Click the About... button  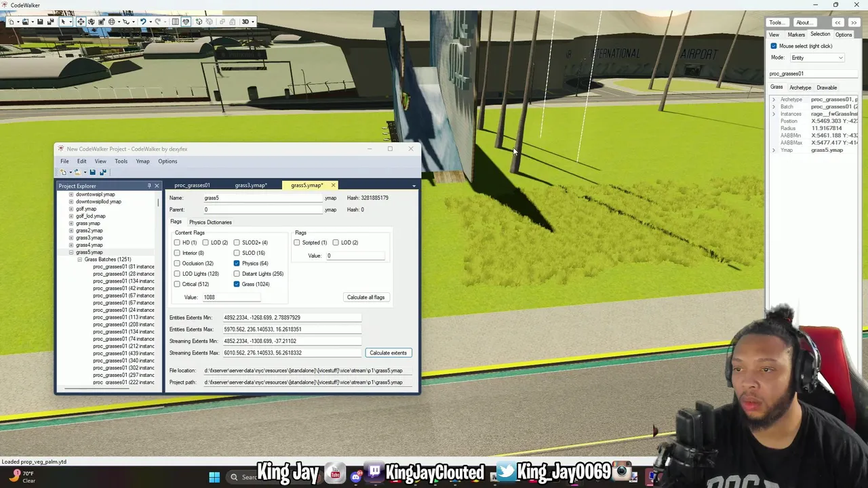804,22
